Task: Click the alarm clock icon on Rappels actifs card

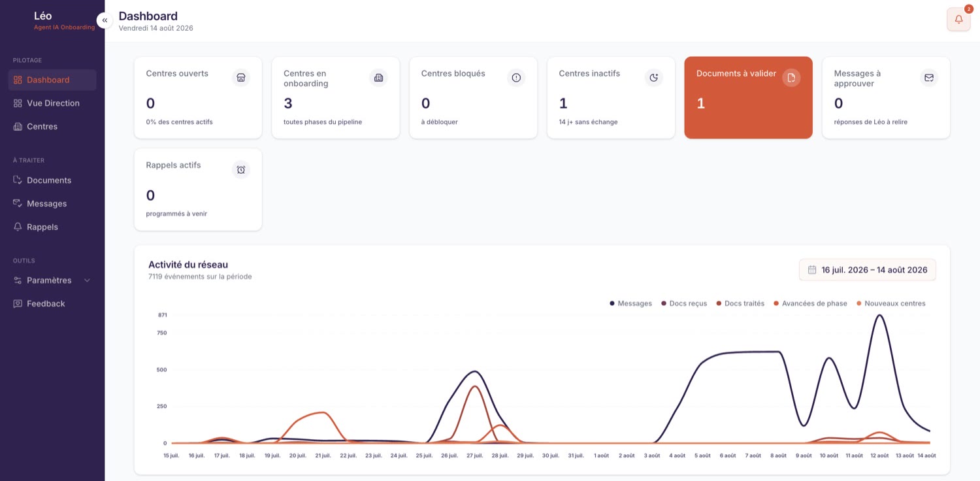Action: click(241, 170)
